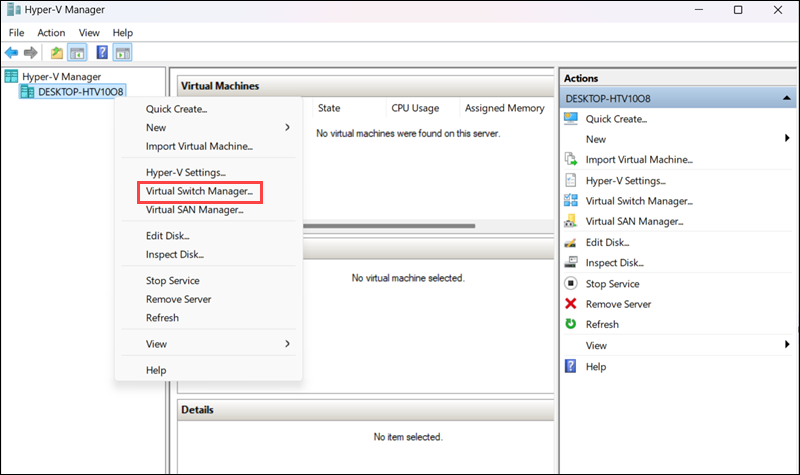Click the Quick Create icon in Actions
Screen dimensions: 800x475
coord(570,119)
